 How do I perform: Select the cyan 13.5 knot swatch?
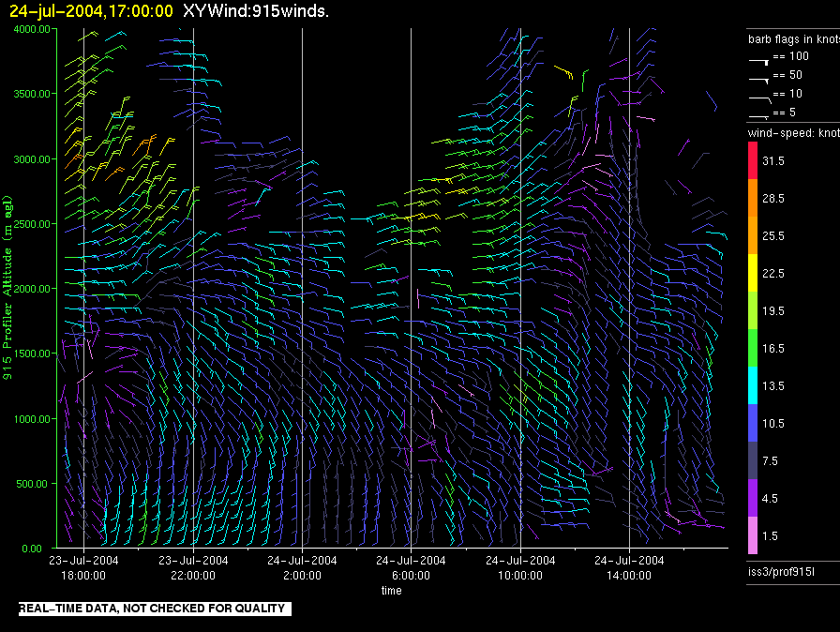coord(753,385)
